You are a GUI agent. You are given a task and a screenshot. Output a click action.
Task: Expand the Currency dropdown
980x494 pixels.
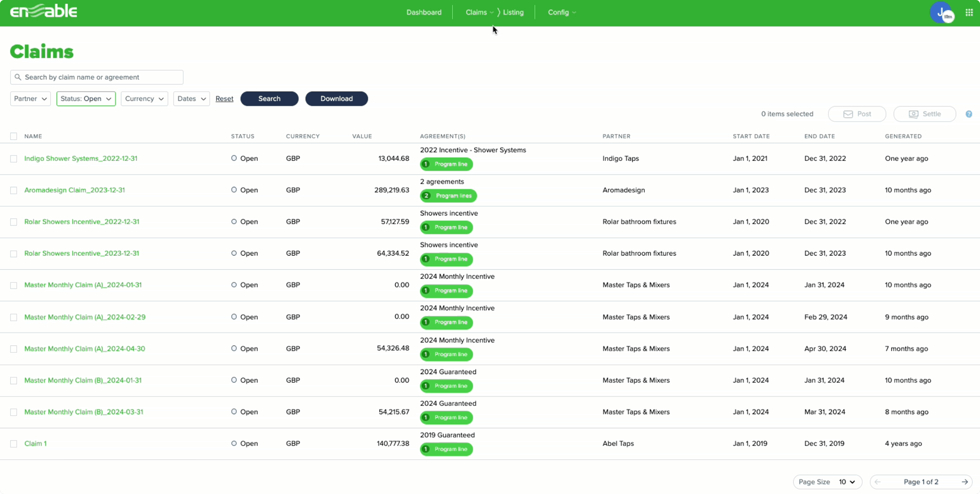click(144, 98)
